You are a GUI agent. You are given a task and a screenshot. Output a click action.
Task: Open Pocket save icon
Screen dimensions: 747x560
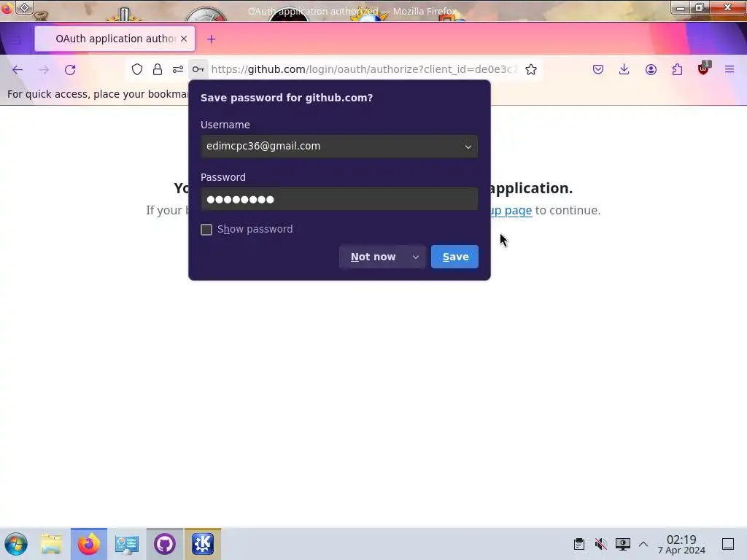tap(598, 69)
